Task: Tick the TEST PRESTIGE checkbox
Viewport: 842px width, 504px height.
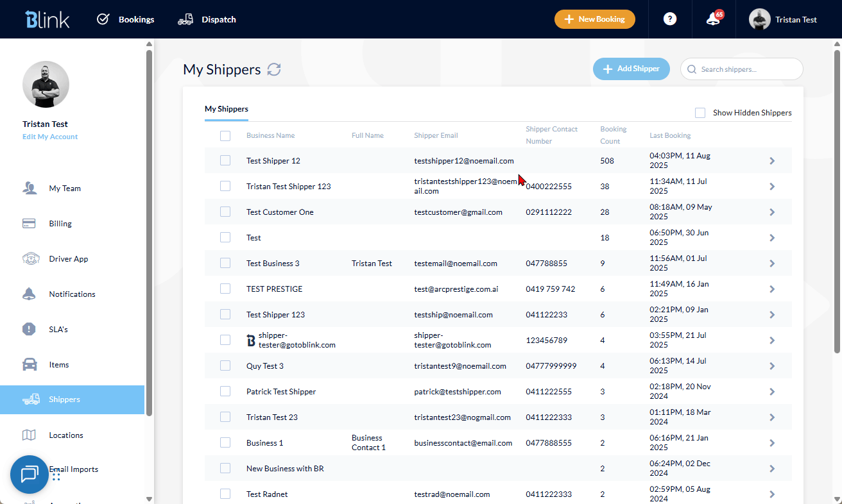Action: tap(225, 289)
